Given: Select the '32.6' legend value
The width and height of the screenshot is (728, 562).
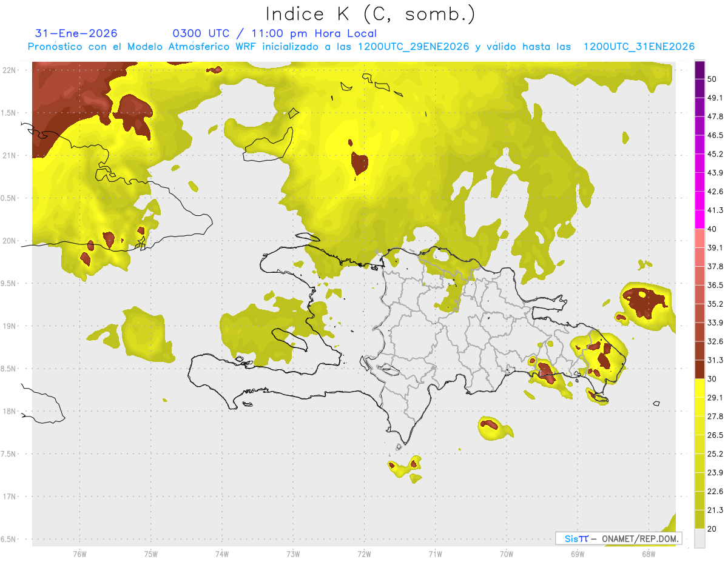Looking at the screenshot, I should (715, 341).
